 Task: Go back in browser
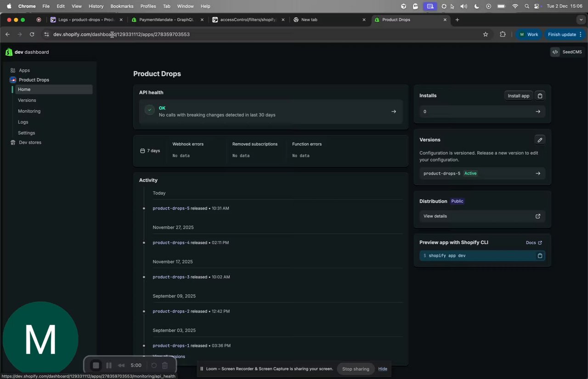[x=7, y=34]
